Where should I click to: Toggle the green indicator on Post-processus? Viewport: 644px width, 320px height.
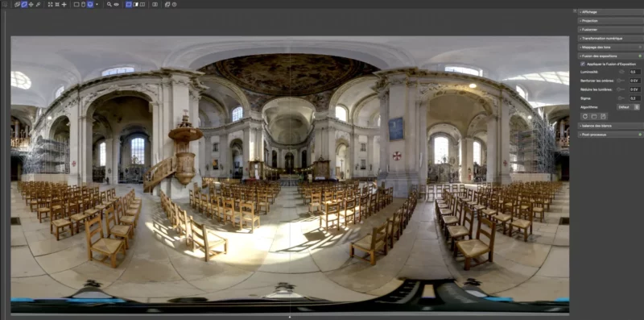pos(640,135)
